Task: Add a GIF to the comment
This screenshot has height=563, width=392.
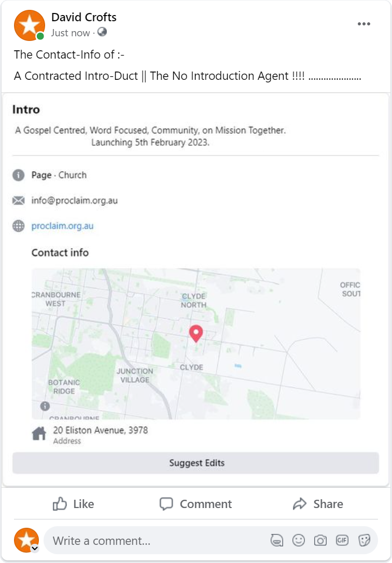Action: tap(342, 540)
